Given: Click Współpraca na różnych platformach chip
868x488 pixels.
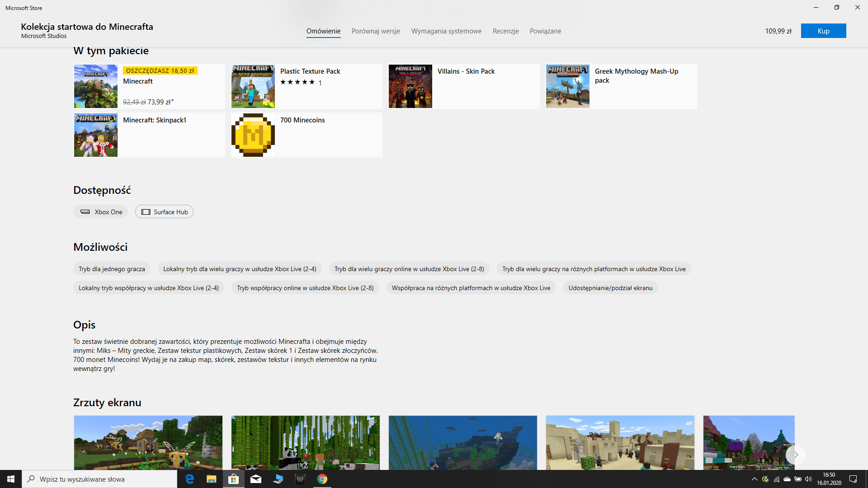Looking at the screenshot, I should (x=471, y=288).
